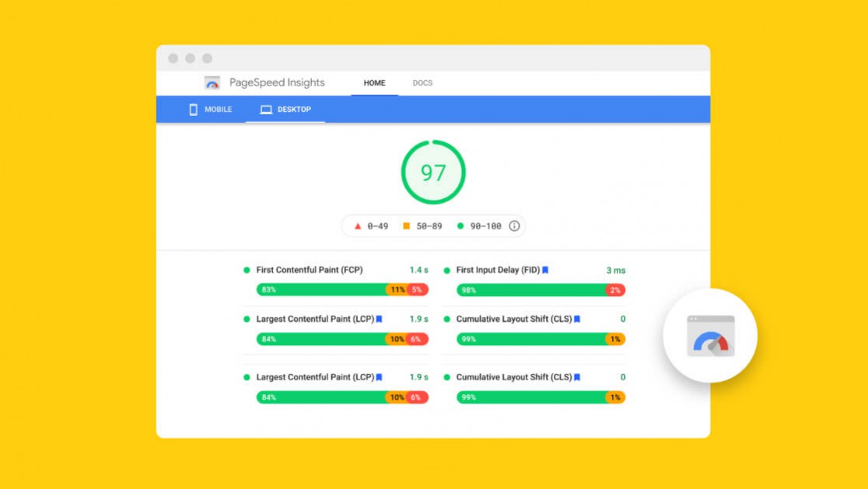The image size is (868, 489).
Task: Click the red 2% segment of FID bar
Action: coord(615,290)
